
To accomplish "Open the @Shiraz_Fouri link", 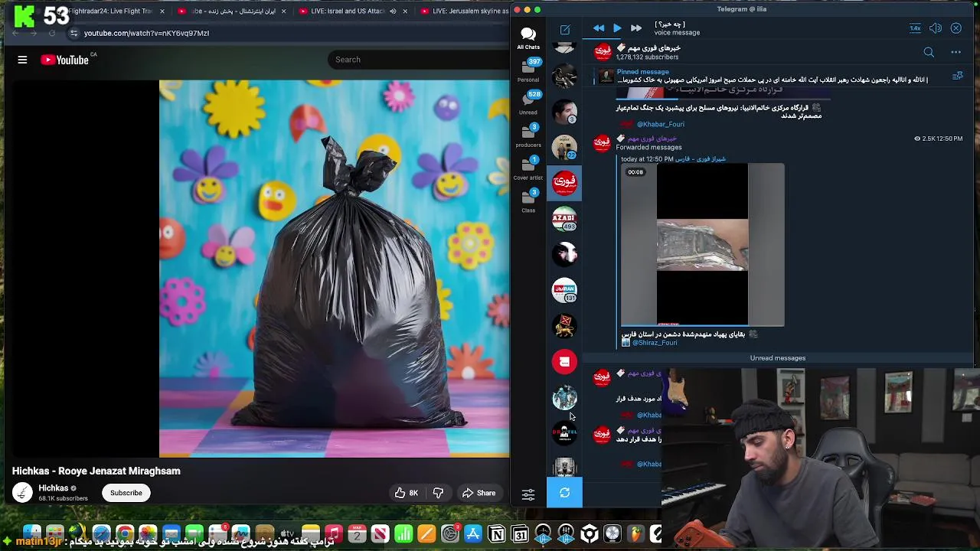I will click(655, 343).
